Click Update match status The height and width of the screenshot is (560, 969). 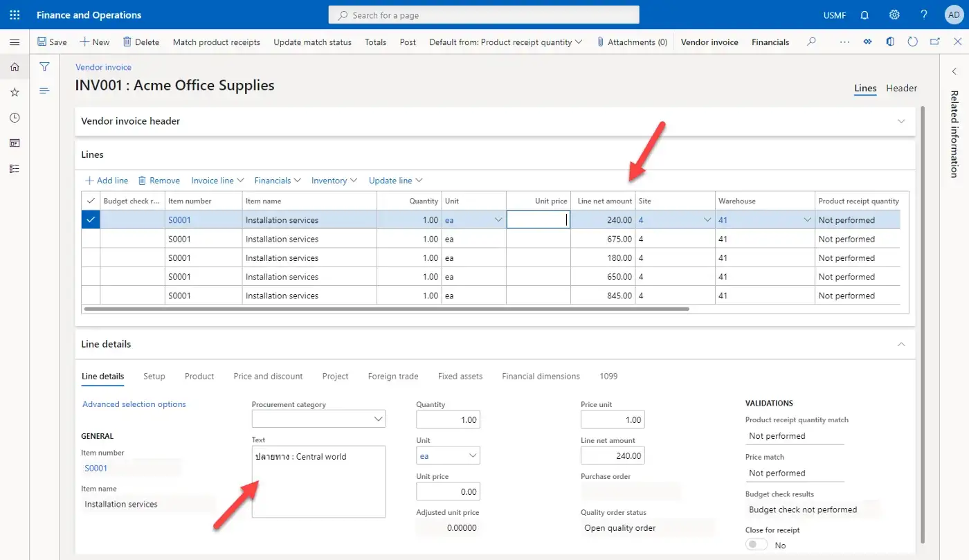click(312, 42)
